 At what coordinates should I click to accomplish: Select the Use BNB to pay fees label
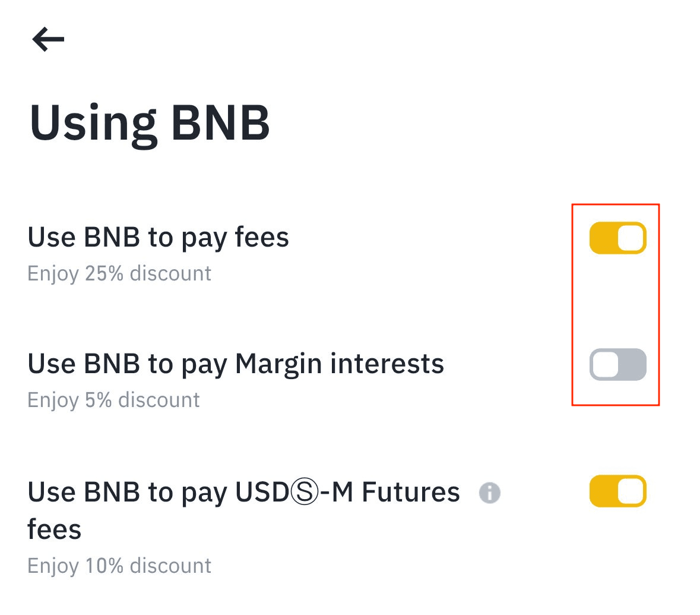[158, 238]
